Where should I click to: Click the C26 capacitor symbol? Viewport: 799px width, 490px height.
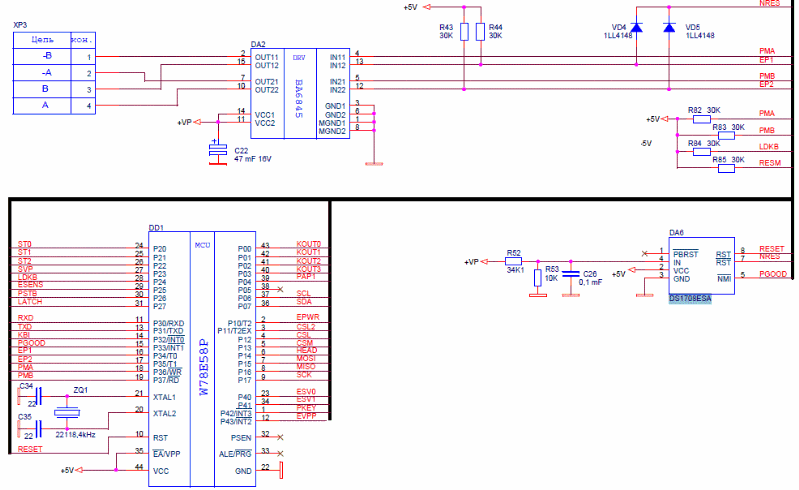(x=570, y=271)
